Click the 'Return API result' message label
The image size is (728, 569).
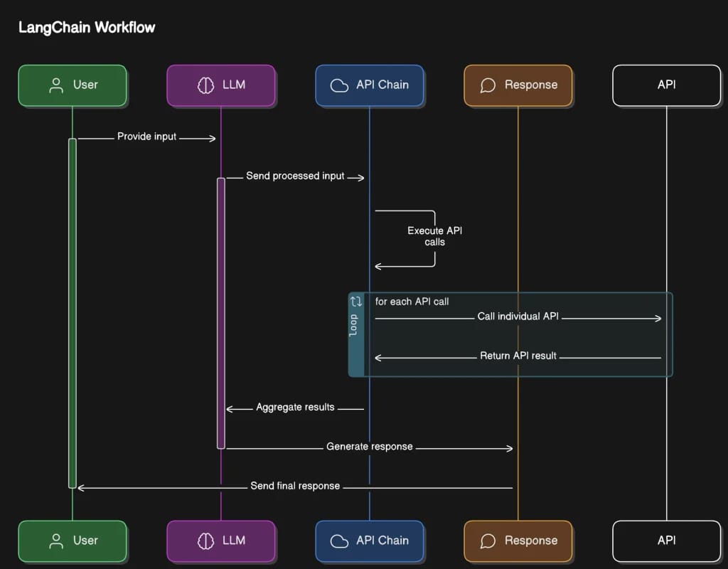click(518, 356)
